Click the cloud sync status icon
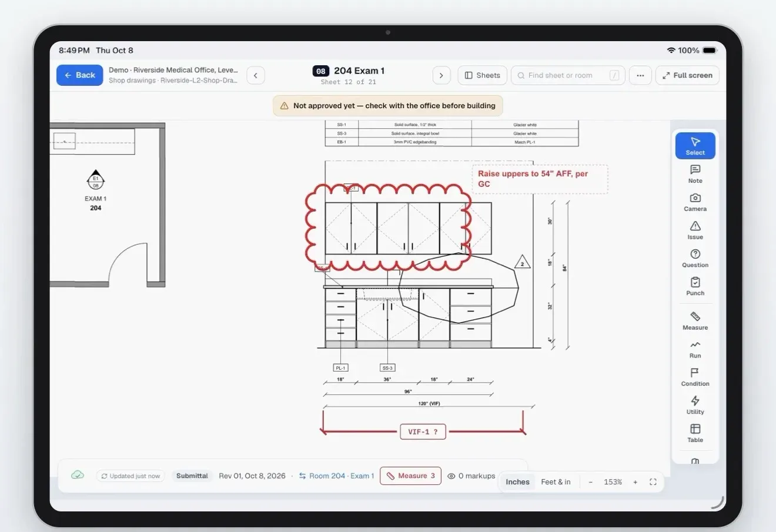 pos(78,475)
